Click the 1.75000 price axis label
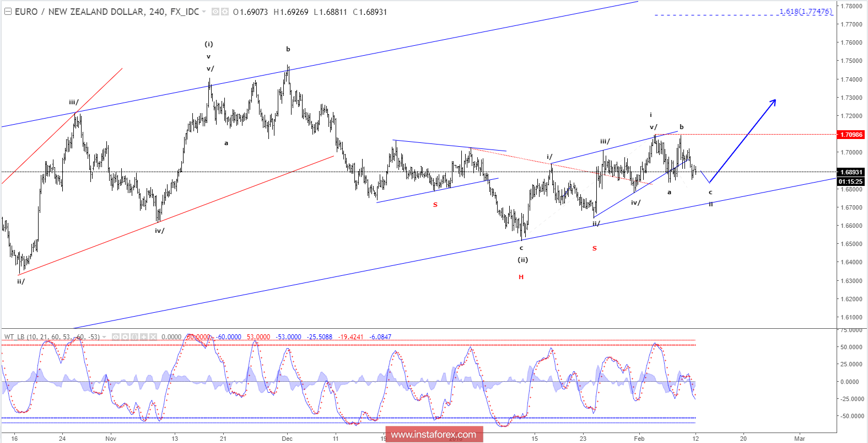 853,61
